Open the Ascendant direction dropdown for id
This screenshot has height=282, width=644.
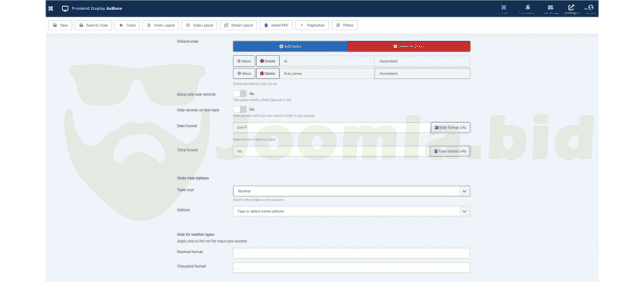coord(422,61)
